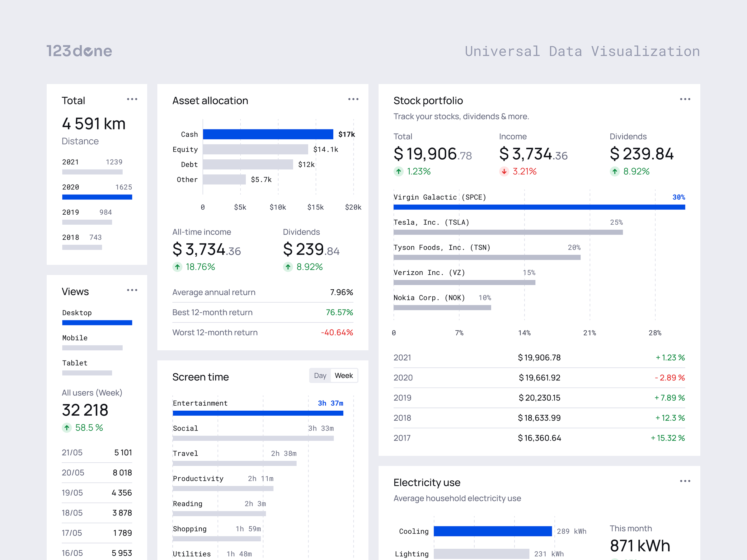
Task: Click the 123done logo
Action: coord(79,51)
